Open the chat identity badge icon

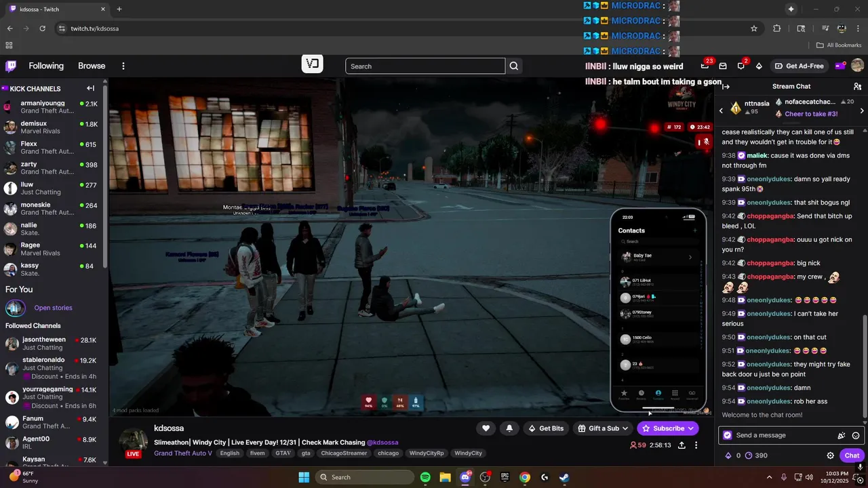pyautogui.click(x=728, y=435)
